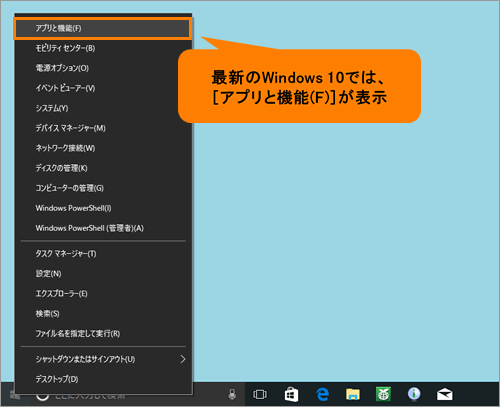
Task: Open アプリと機能(F) from the menu
Action: click(103, 29)
